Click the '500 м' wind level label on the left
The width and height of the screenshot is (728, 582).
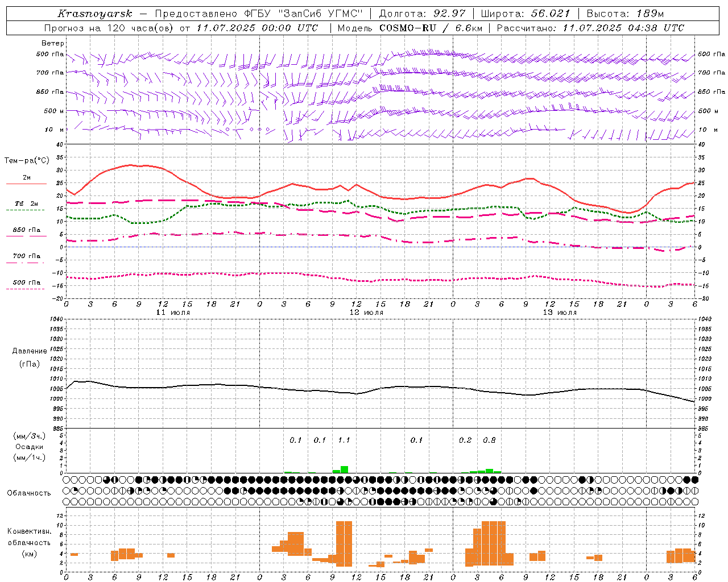tap(54, 111)
